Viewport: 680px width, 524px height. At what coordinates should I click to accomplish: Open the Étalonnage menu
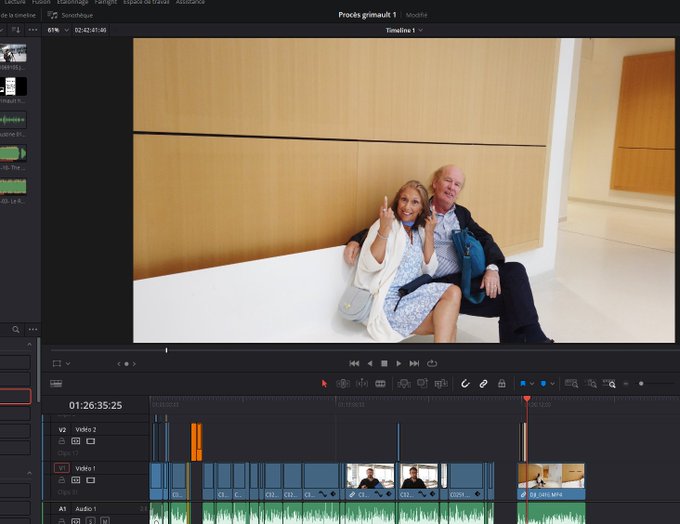point(72,2)
